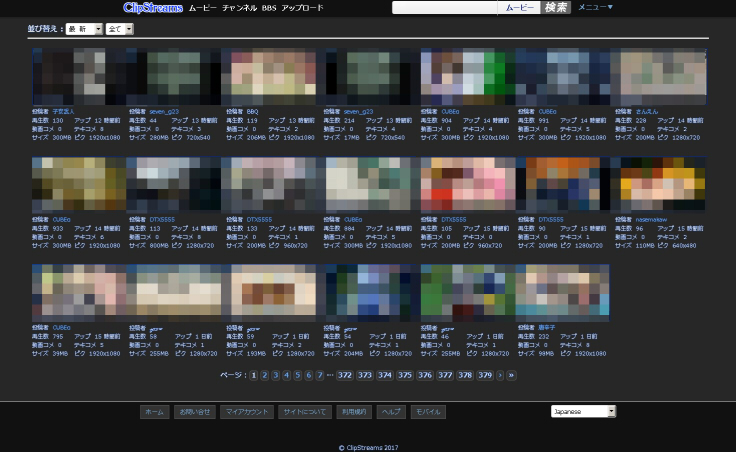This screenshot has width=736, height=452.
Task: Open the BBS menu item
Action: (x=269, y=8)
